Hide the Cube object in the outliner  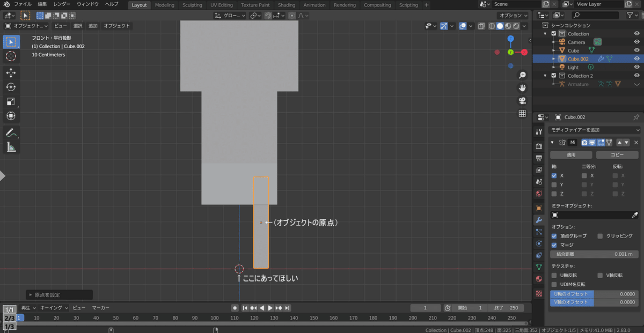click(636, 50)
